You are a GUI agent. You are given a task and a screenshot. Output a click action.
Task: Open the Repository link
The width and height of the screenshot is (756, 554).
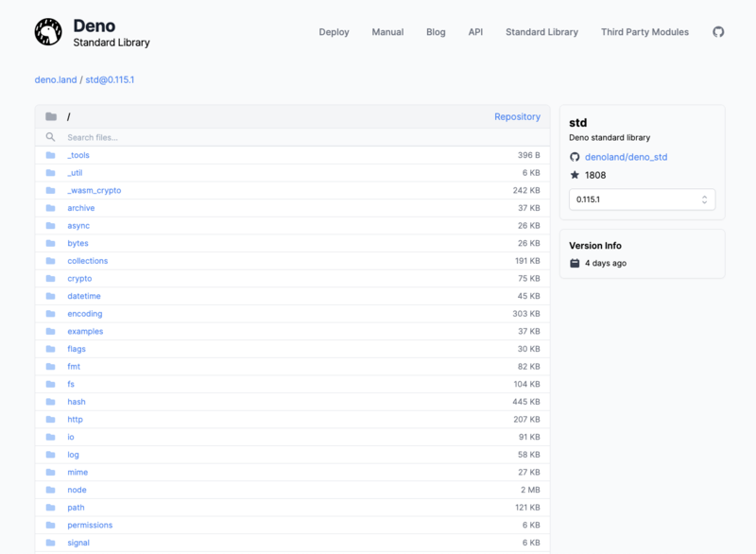(x=517, y=116)
